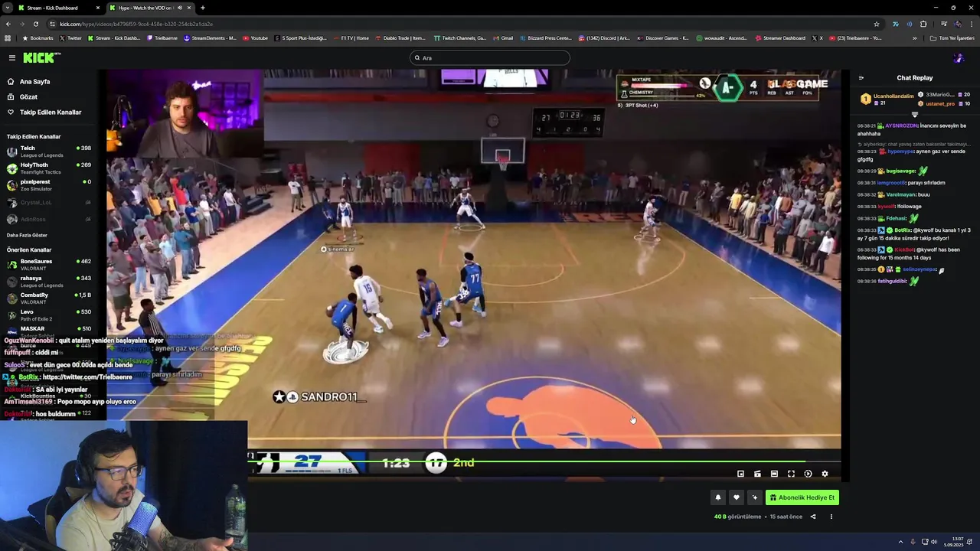Toggle fullscreen on the video player
The height and width of the screenshot is (551, 980).
791,474
